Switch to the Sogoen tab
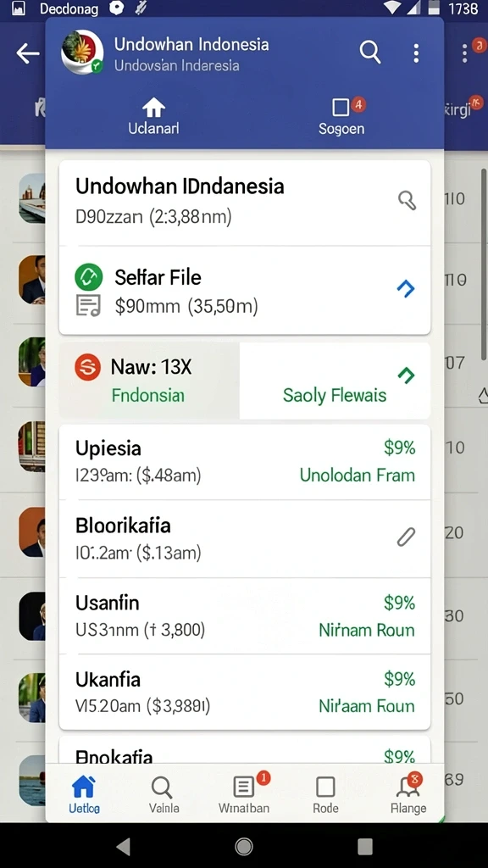Screen dimensions: 488x868 click(342, 116)
